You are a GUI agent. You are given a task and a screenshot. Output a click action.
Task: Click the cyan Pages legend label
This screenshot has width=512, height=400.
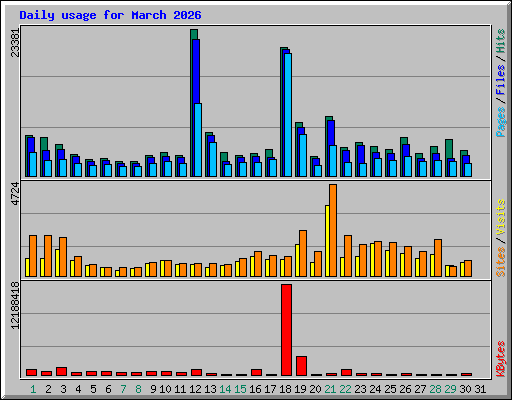500,122
